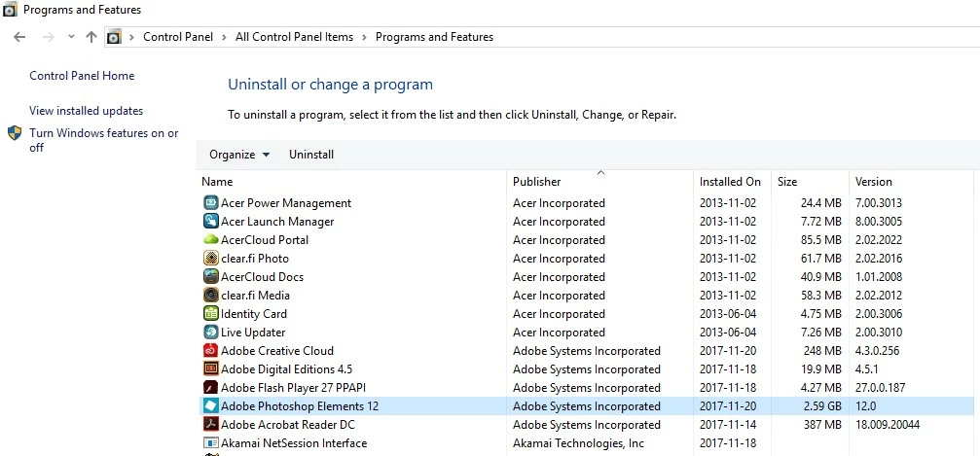Click the Adobe Photoshop Elements 12 icon

[210, 406]
